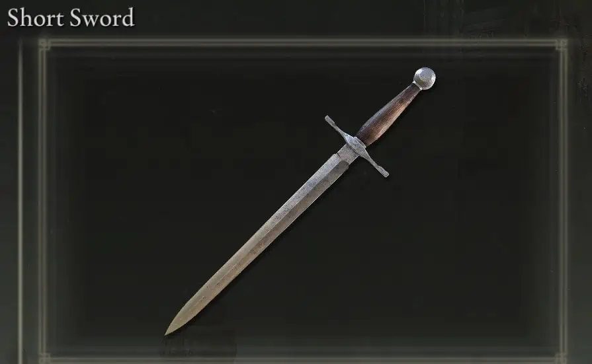Image resolution: width=592 pixels, height=364 pixels.
Task: Click the lower left frame corner ornament
Action: pos(44,357)
